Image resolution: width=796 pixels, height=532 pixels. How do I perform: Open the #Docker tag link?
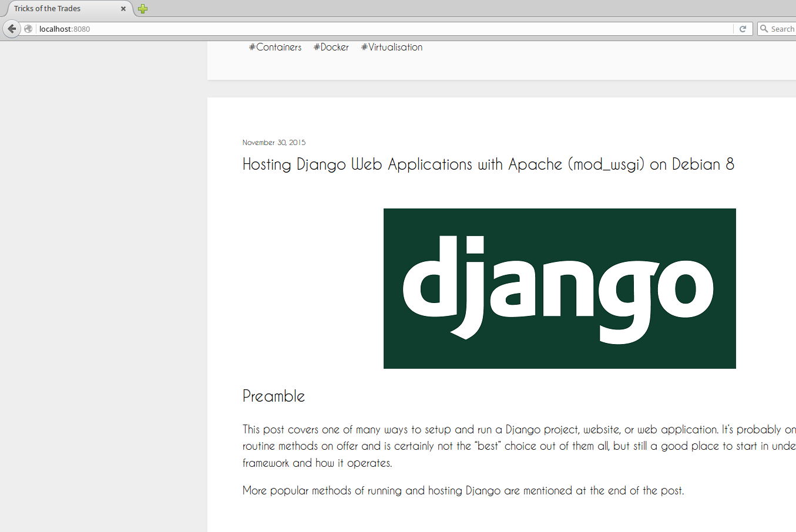pos(331,47)
